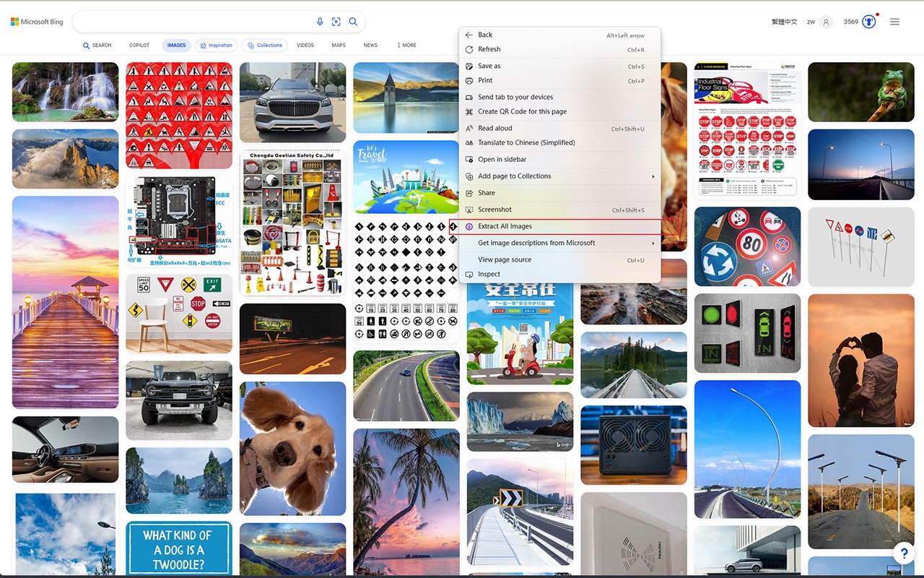Switch to the NEWS tab
The image size is (924, 578).
370,45
